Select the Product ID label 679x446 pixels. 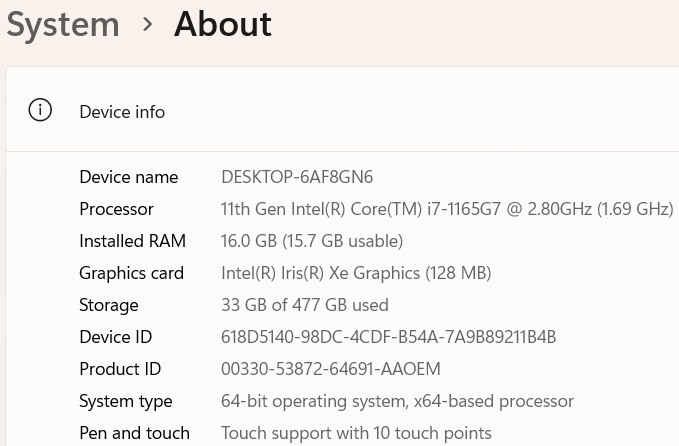[120, 369]
